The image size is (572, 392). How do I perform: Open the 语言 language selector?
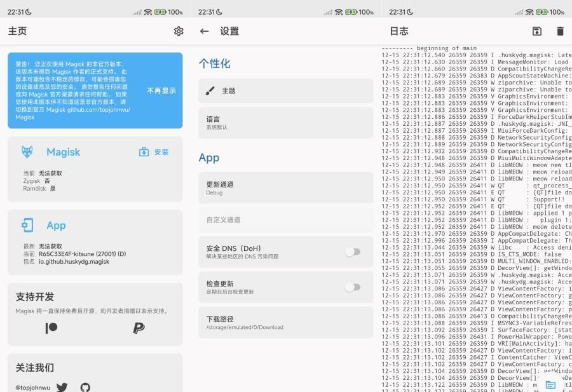285,123
